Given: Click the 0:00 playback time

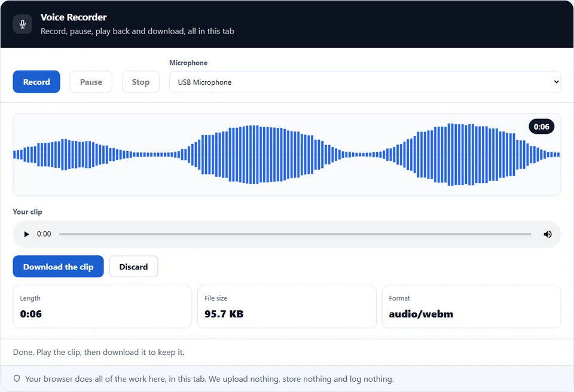Looking at the screenshot, I should [44, 234].
